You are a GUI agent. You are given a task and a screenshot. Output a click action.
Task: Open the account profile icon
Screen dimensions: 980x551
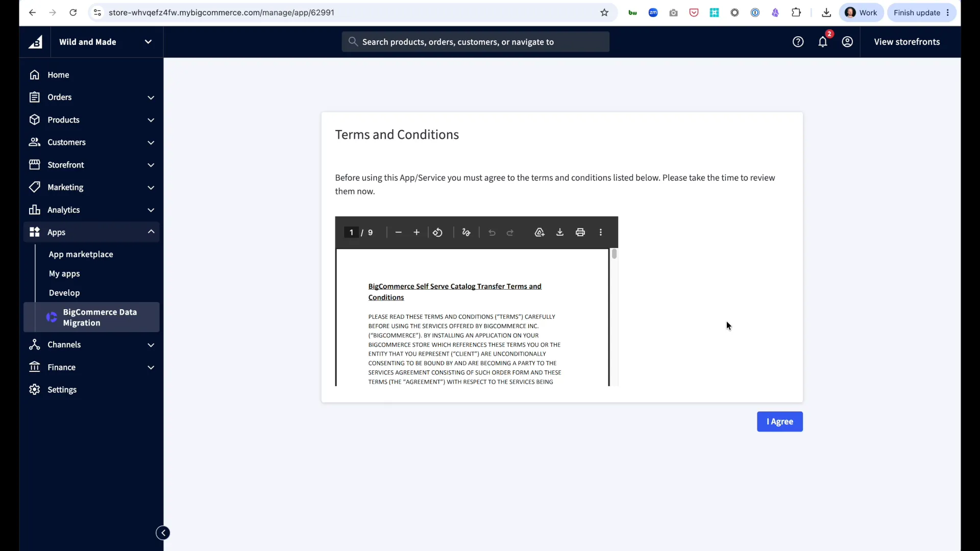point(847,42)
